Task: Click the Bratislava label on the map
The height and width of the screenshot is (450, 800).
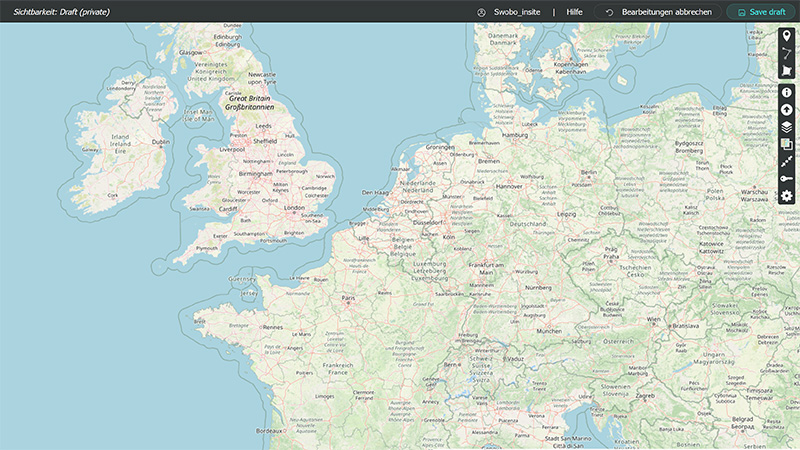Action: tap(686, 326)
